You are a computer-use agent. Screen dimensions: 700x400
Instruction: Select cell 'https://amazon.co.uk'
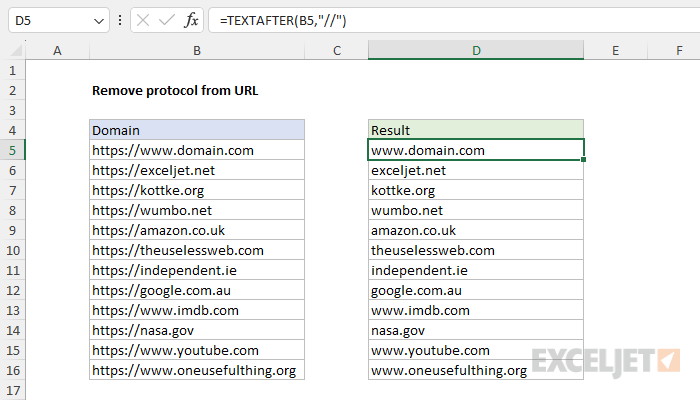197,230
